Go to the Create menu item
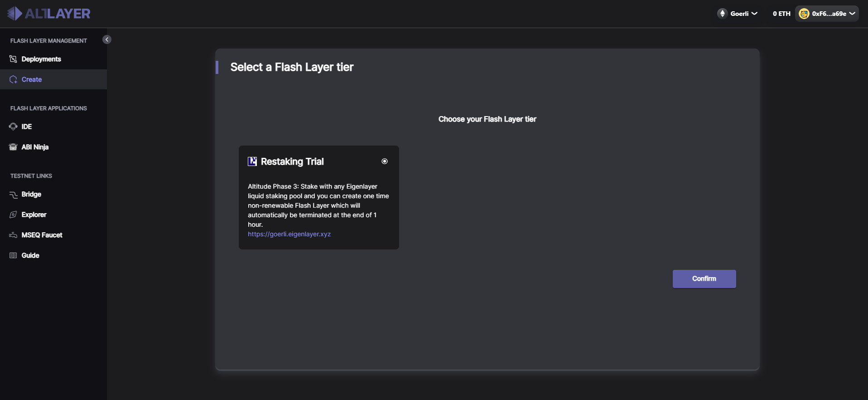Screen dimensions: 868x400 pos(53,79)
